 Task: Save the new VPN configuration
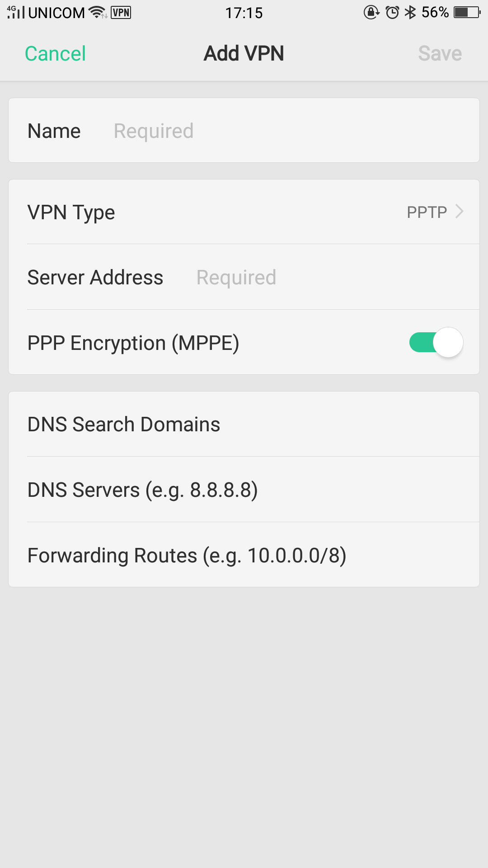coord(440,54)
